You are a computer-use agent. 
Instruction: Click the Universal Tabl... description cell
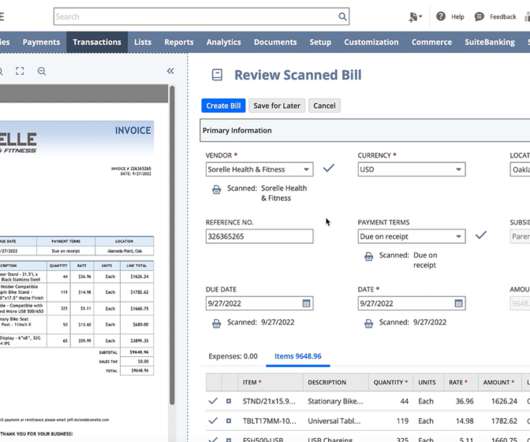click(334, 421)
